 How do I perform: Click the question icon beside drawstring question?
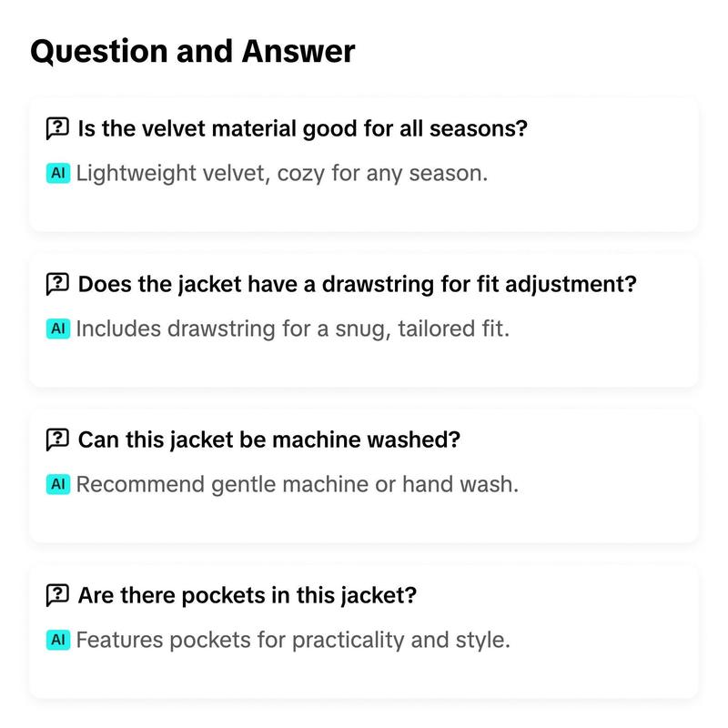tap(57, 284)
